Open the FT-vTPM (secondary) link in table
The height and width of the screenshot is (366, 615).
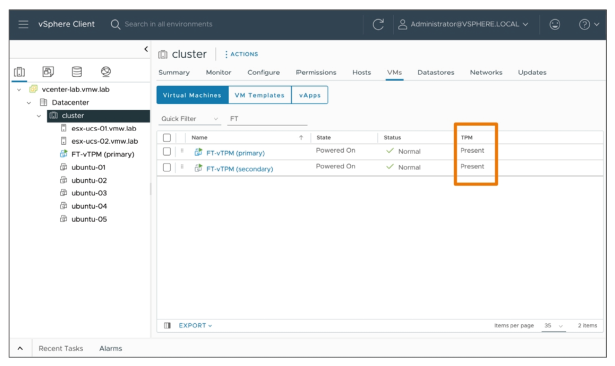coord(240,169)
